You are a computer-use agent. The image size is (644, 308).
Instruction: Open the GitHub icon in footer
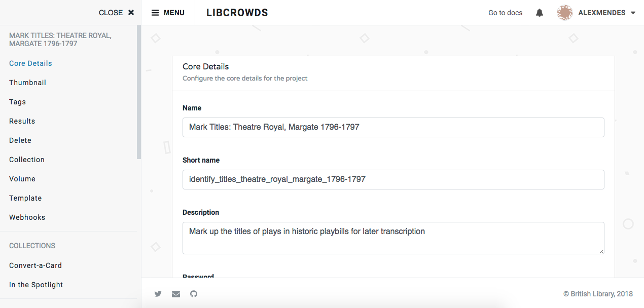coord(193,294)
